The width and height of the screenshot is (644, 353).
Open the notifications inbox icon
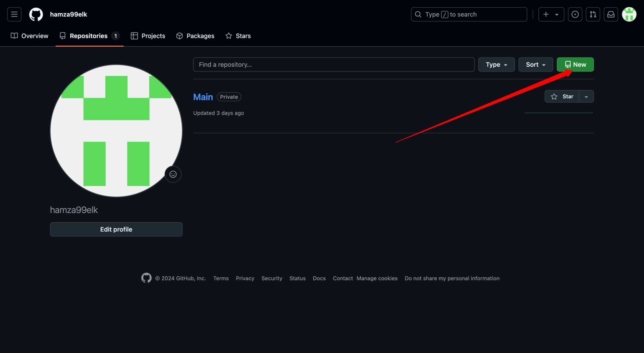pos(611,14)
